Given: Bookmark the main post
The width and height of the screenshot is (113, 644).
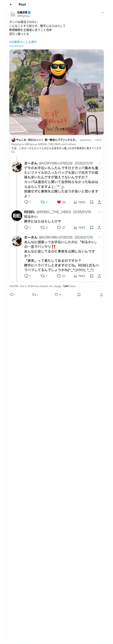Looking at the screenshot, I should (x=79, y=295).
